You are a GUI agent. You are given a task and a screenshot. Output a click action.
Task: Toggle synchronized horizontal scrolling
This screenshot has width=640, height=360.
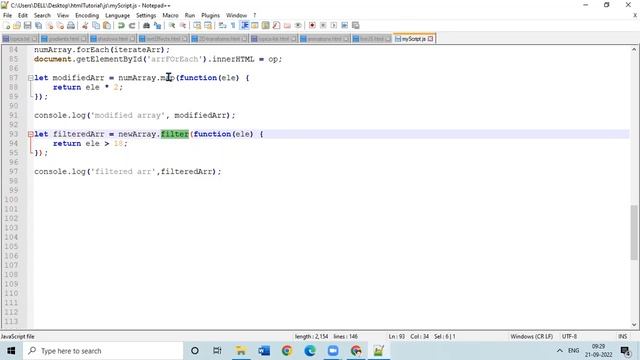[208, 25]
